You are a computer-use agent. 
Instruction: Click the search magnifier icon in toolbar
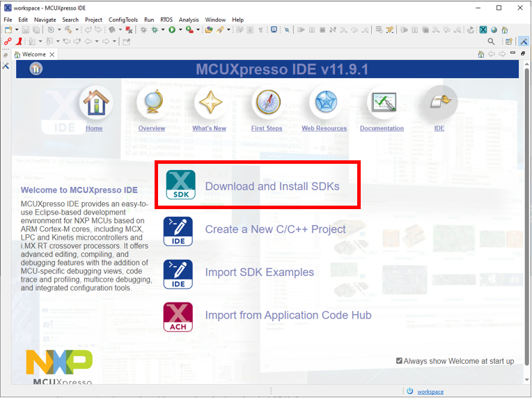(x=491, y=42)
